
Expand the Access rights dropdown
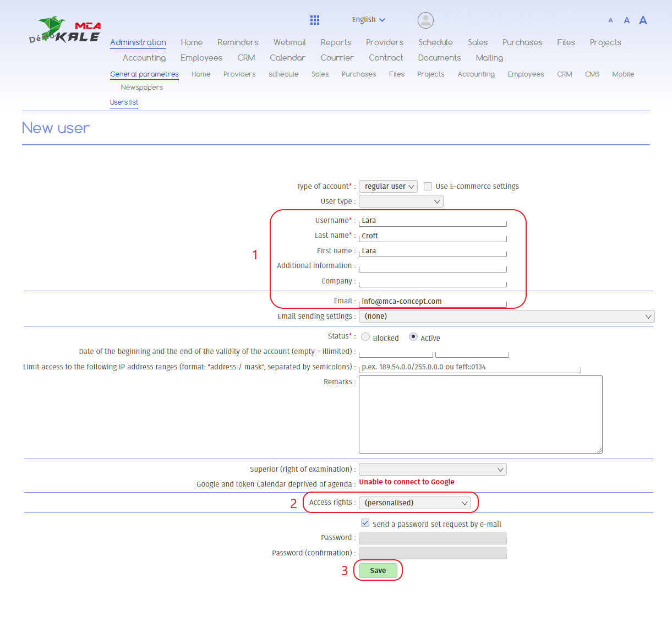[415, 503]
